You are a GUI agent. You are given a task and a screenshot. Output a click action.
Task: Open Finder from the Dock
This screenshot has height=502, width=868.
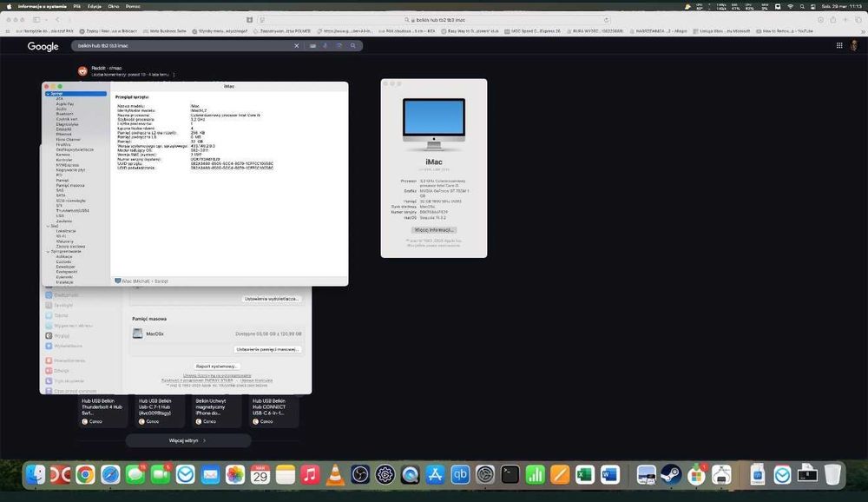click(x=36, y=475)
